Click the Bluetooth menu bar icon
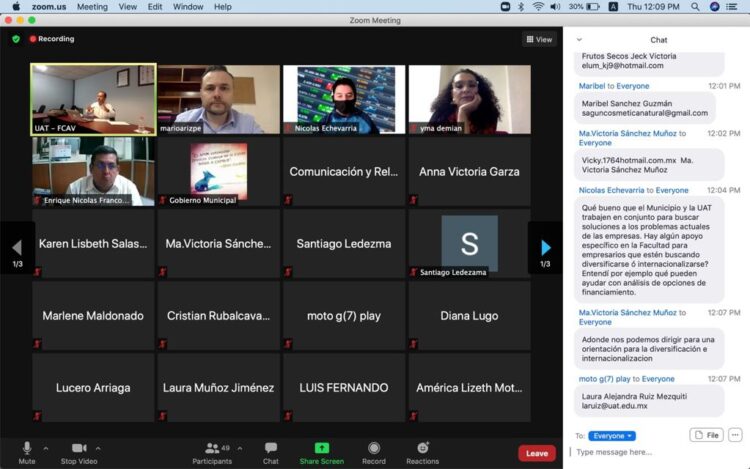This screenshot has width=750, height=469. tap(521, 7)
